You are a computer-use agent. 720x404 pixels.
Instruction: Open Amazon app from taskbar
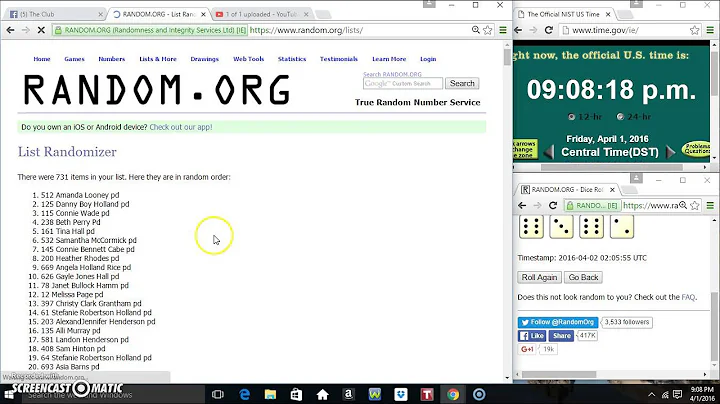point(349,394)
